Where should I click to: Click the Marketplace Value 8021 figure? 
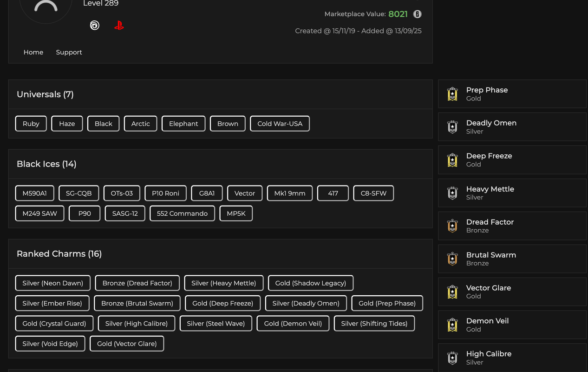(398, 14)
